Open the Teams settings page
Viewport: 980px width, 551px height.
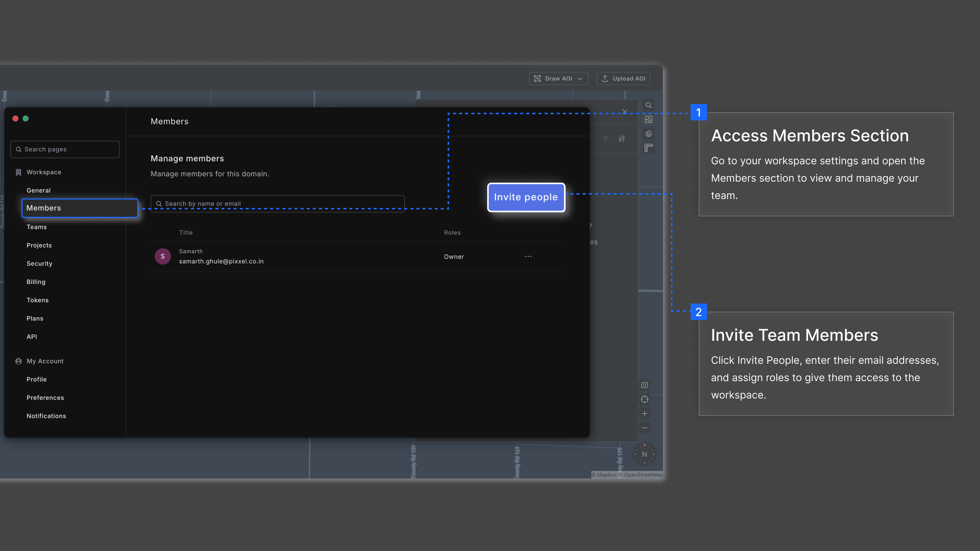coord(36,227)
